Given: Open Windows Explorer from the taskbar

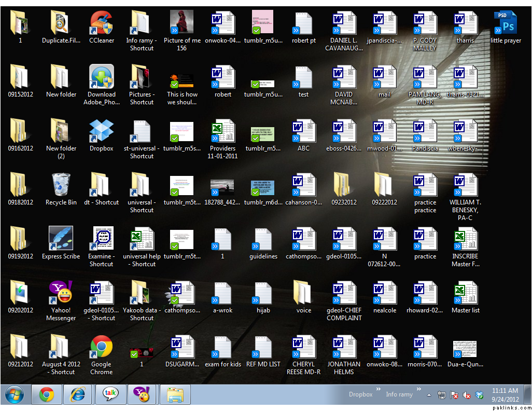Looking at the screenshot, I should tap(175, 395).
